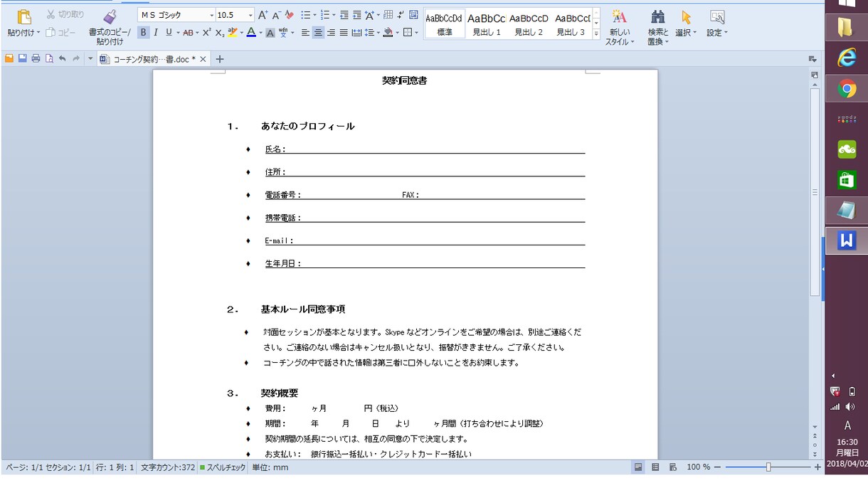Click the print icon in quick toolbar

(x=36, y=58)
